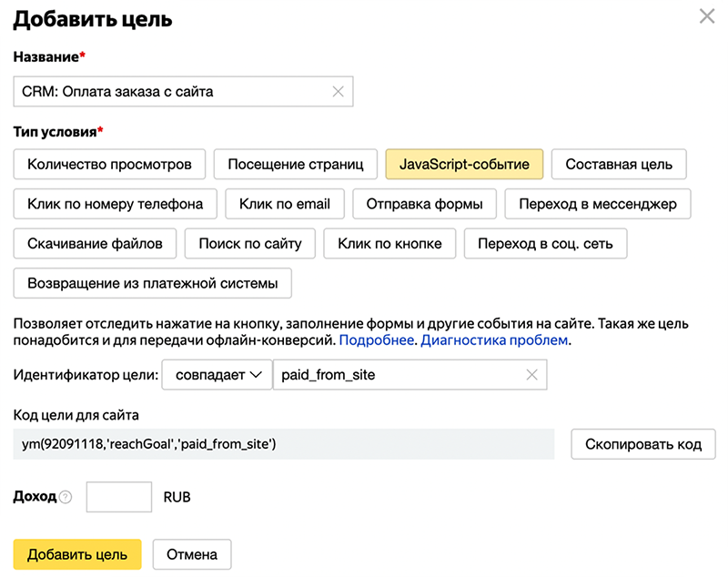Click the help icon next to Доход
This screenshot has width=728, height=577.
click(65, 498)
